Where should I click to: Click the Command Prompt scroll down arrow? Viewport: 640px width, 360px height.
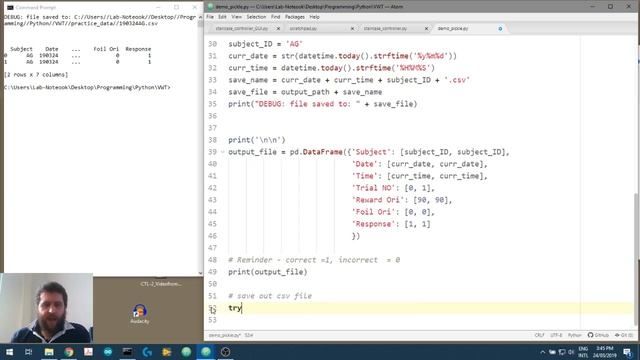click(x=200, y=273)
